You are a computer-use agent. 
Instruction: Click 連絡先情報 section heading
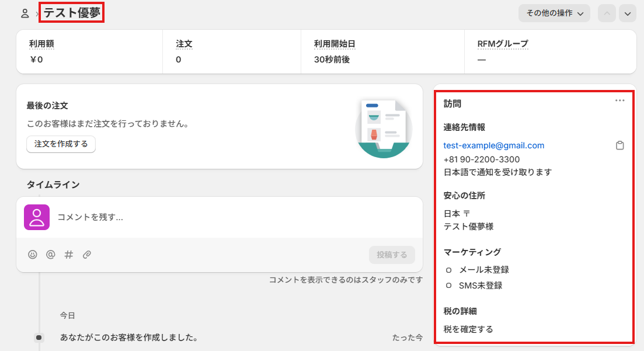click(464, 127)
